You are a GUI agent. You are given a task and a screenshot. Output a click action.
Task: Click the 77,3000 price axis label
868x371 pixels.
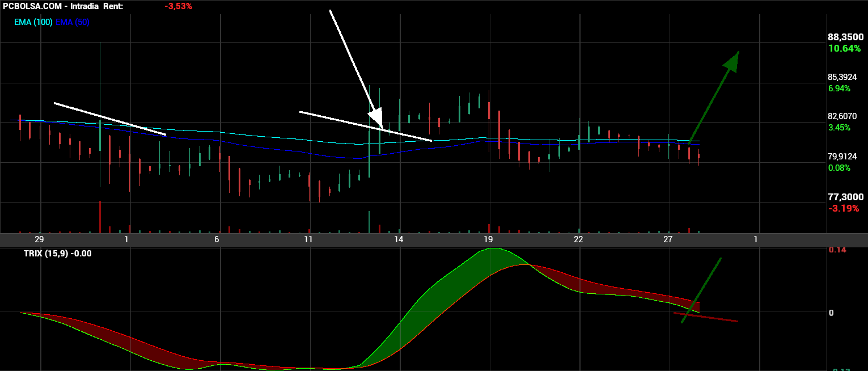pyautogui.click(x=846, y=197)
